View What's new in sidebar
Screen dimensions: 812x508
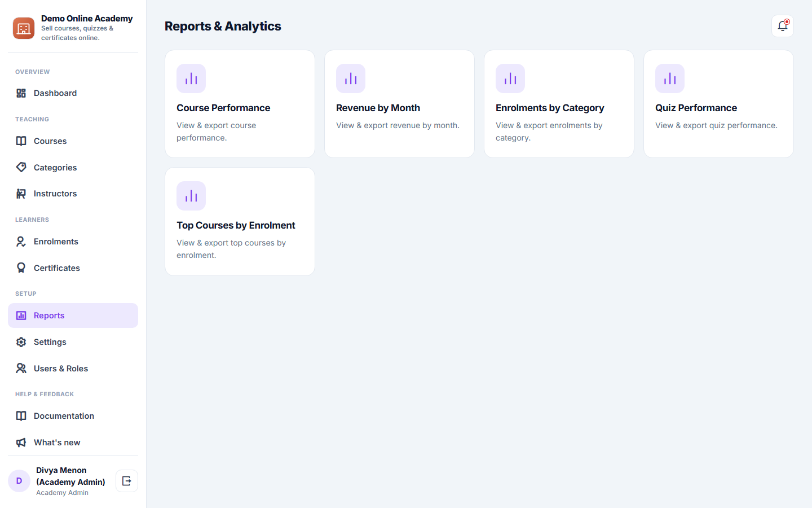[73, 443]
